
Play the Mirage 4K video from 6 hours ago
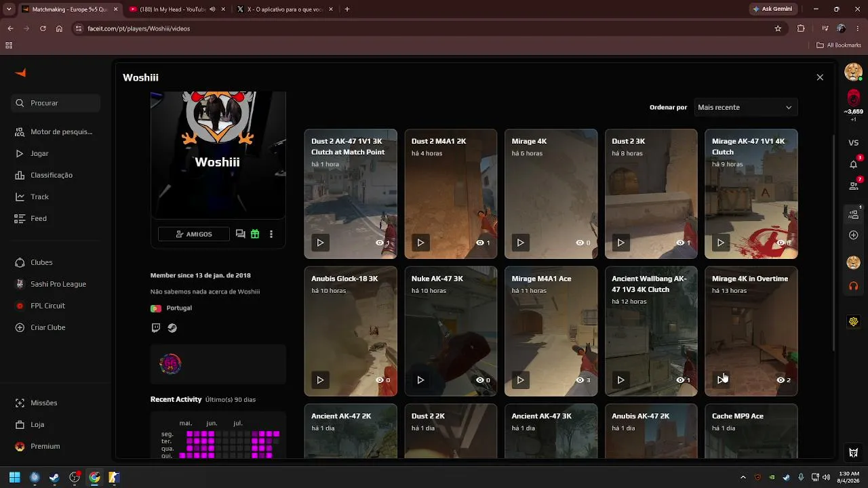[520, 243]
